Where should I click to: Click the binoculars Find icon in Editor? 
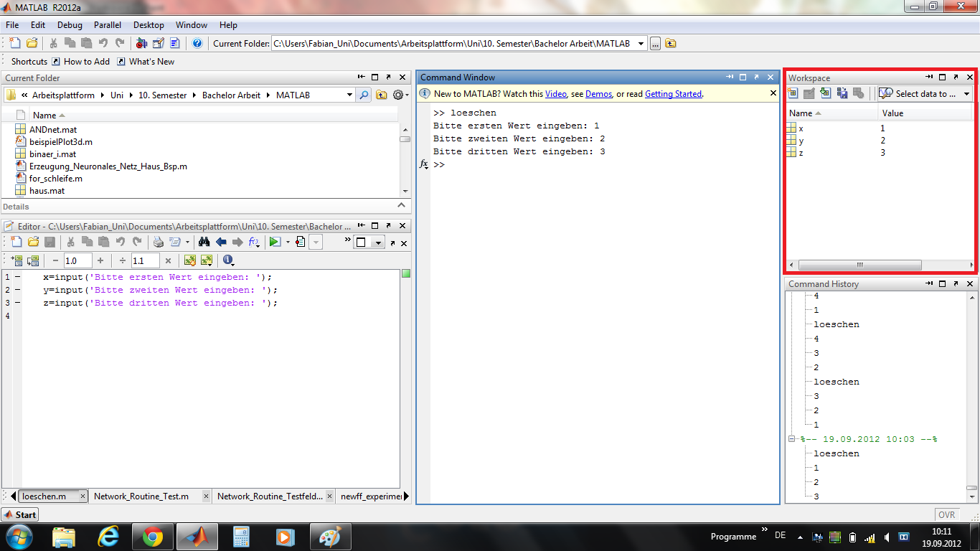point(204,242)
